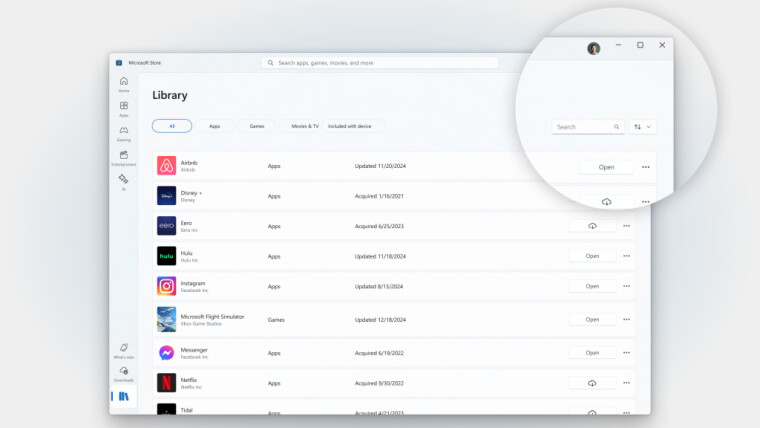Open Downloads in the sidebar

click(x=124, y=374)
